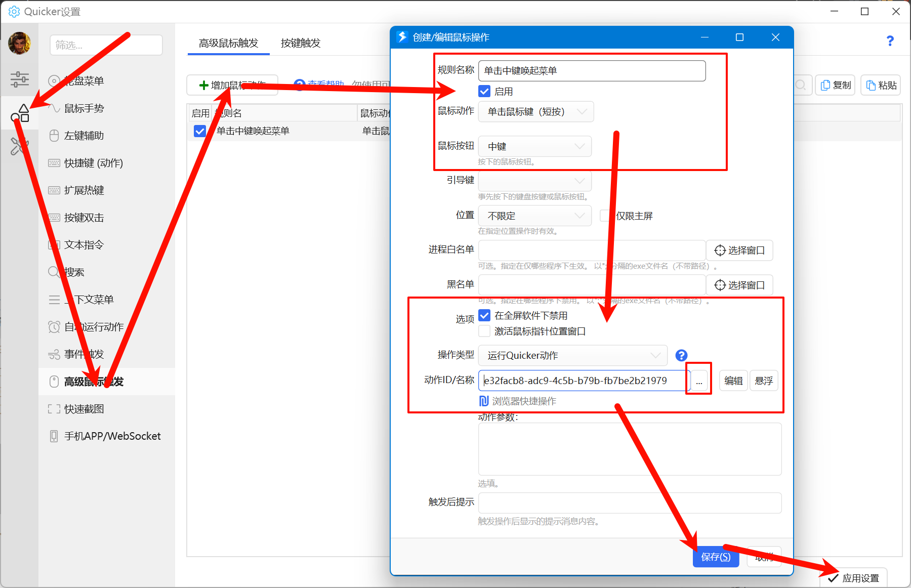The height and width of the screenshot is (588, 911).
Task: Click the Quicker settings gear icon
Action: (14, 12)
